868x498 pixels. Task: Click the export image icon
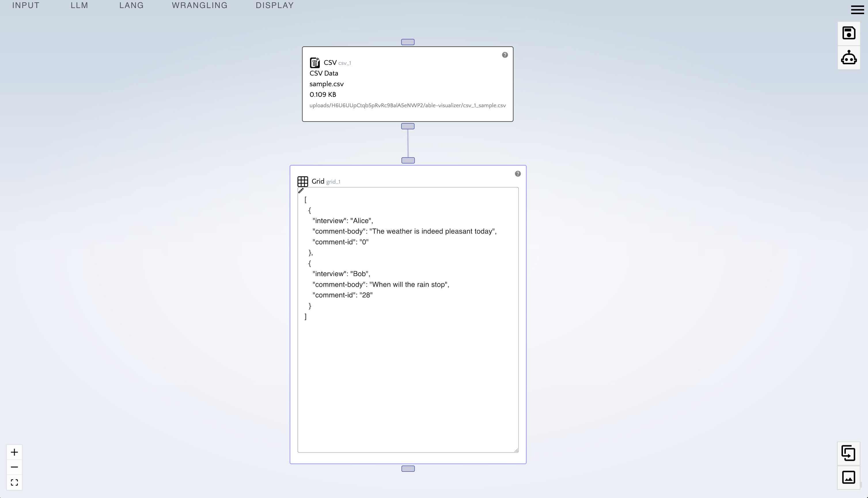(848, 478)
